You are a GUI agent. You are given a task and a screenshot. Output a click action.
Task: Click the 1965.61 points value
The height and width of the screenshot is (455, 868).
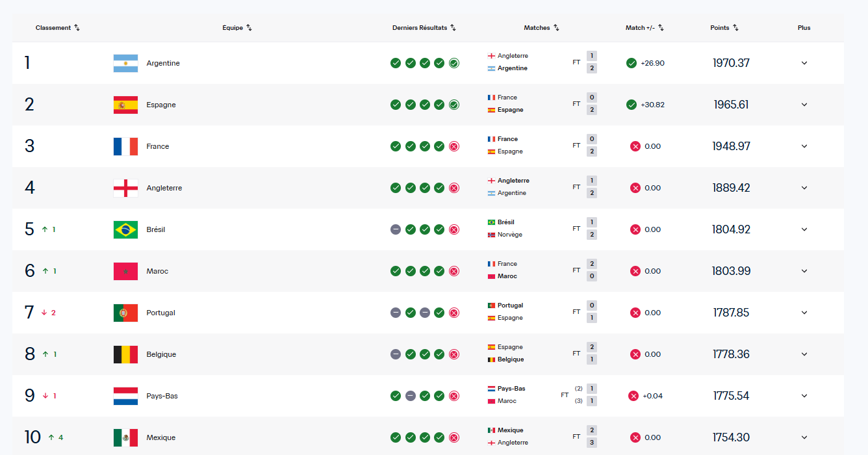pos(731,105)
